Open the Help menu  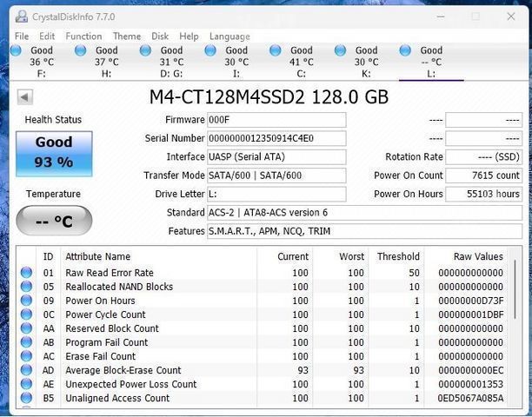[x=189, y=36]
